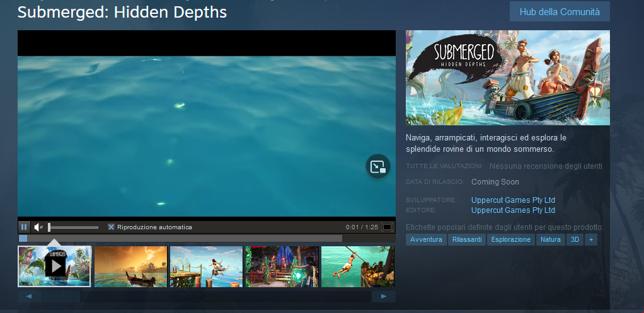
Task: Select the Natura tag
Action: click(x=550, y=239)
